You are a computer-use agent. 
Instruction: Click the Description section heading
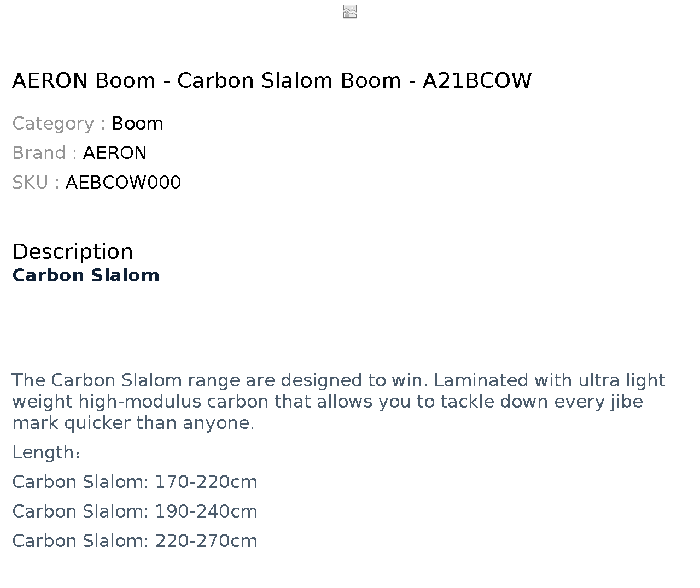tap(73, 251)
